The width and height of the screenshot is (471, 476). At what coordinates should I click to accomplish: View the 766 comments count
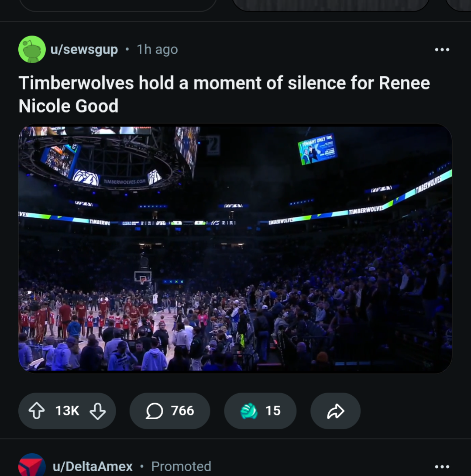point(182,411)
